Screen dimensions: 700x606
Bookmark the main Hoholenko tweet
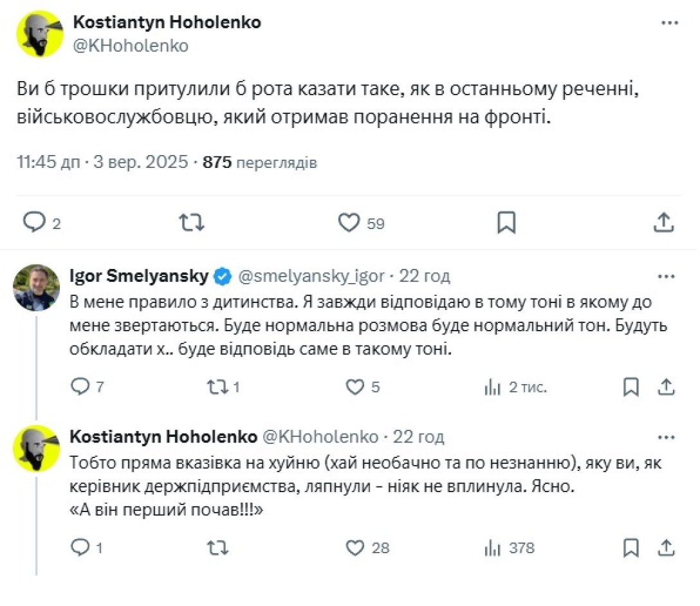tap(506, 223)
